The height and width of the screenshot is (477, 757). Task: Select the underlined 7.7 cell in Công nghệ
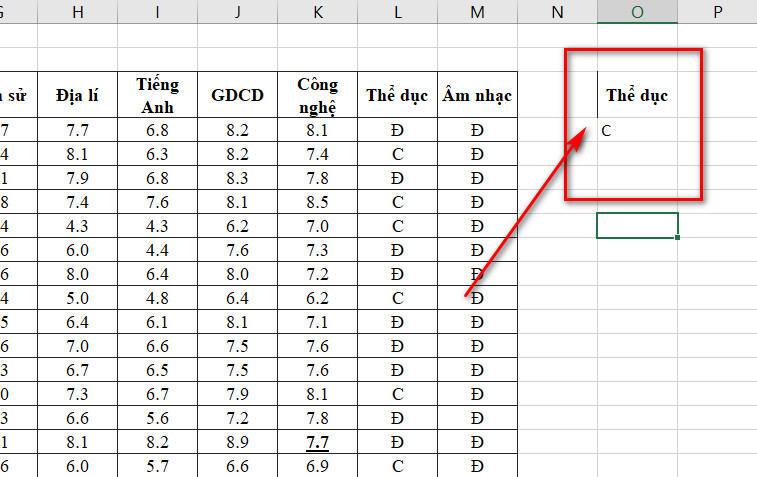317,442
